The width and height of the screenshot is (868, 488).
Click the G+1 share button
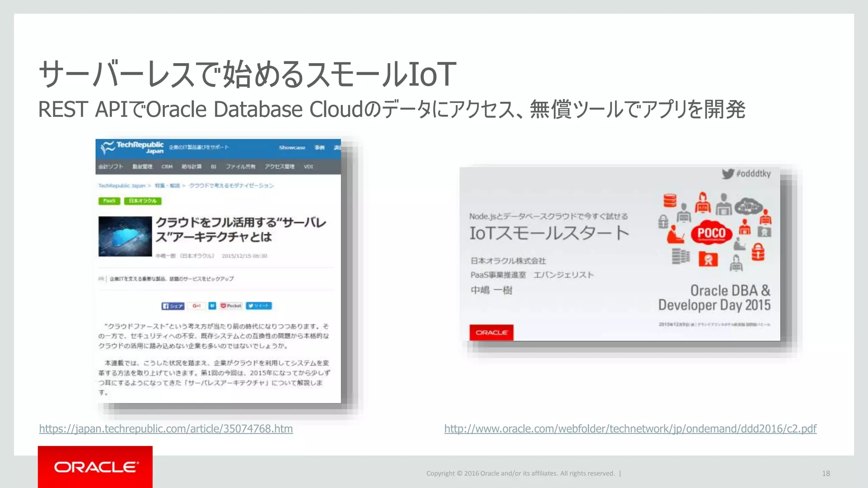pos(196,306)
